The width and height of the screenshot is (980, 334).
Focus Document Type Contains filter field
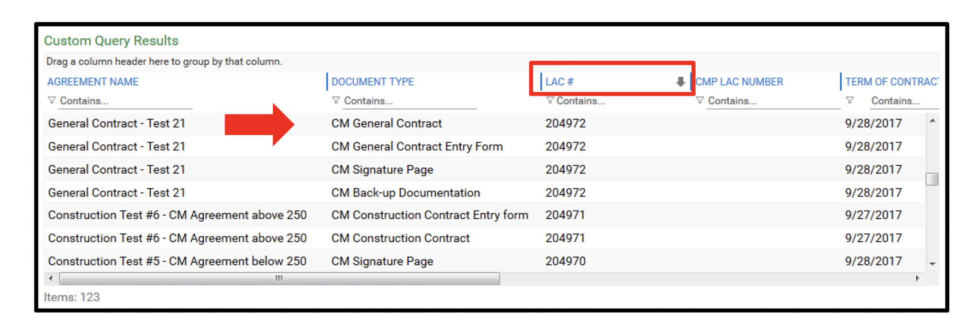pyautogui.click(x=410, y=101)
